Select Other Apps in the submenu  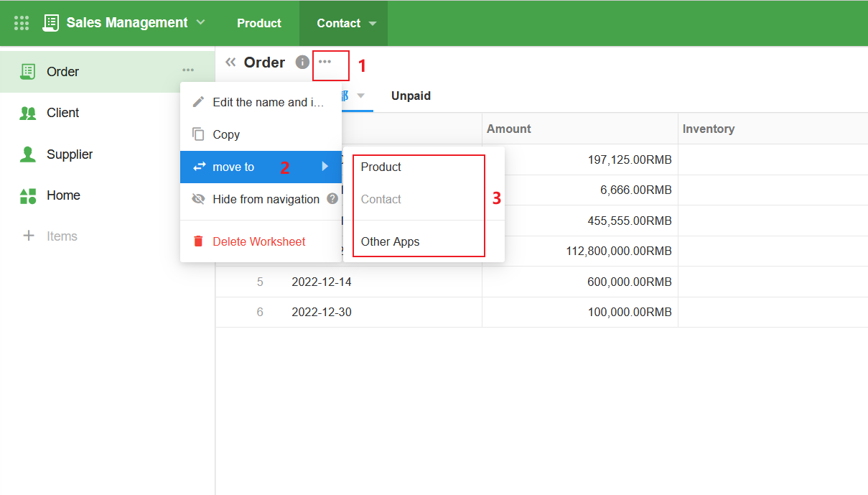(390, 241)
